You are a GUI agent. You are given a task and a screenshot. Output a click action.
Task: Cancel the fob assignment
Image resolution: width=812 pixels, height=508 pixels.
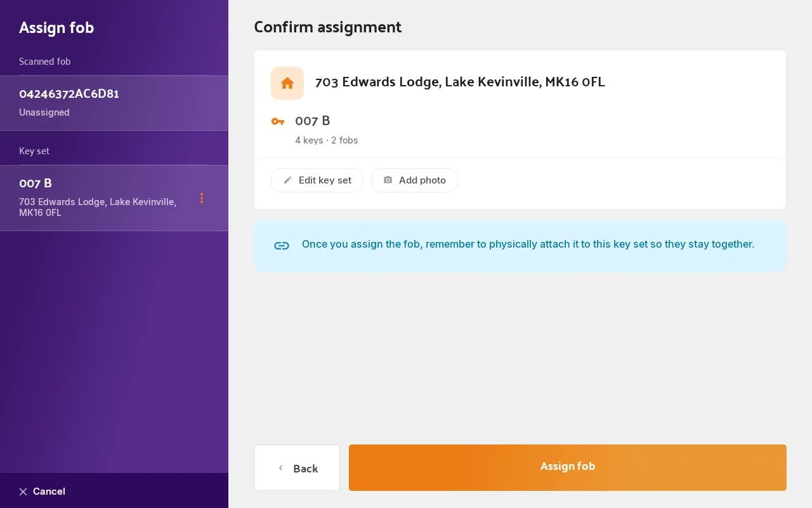pos(42,491)
